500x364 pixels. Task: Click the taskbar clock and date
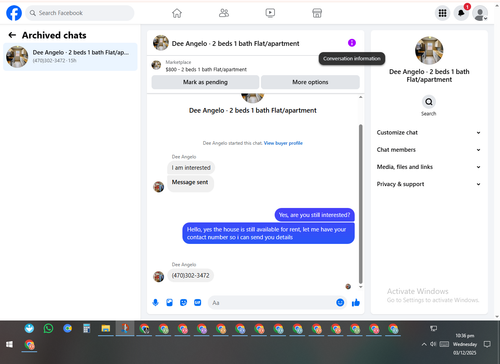pos(465,344)
